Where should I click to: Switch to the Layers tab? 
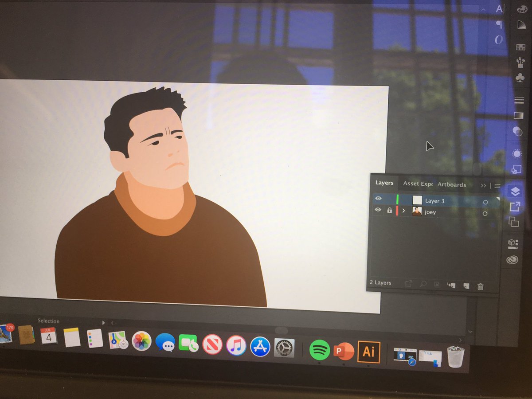384,183
